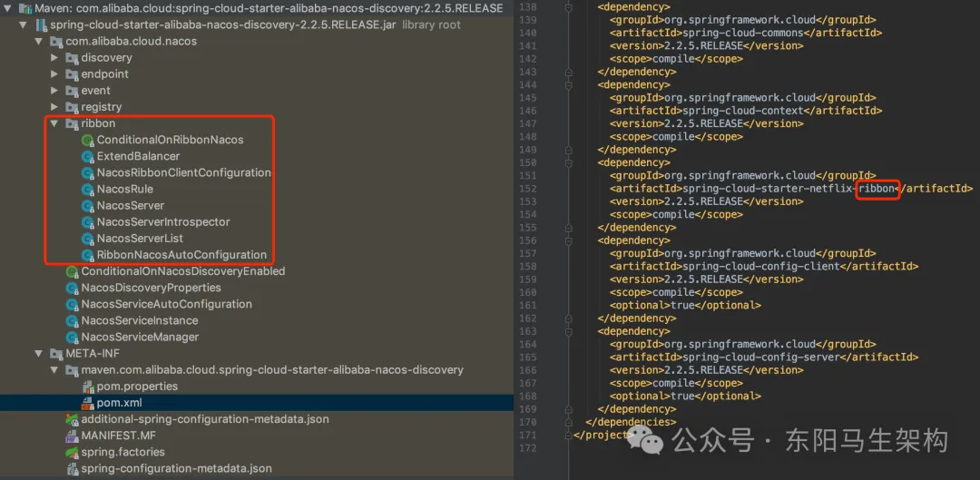Viewport: 980px width, 480px height.
Task: Fold the dependency block at line 144
Action: (569, 84)
